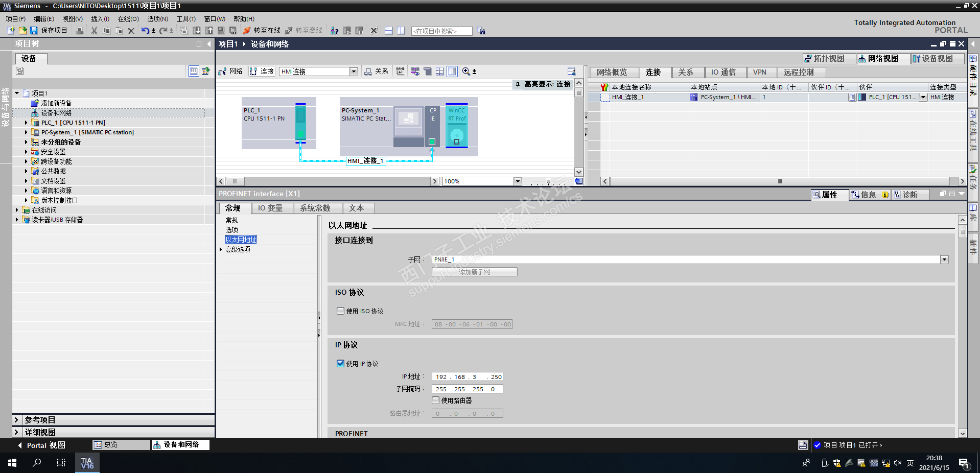The image size is (980, 473).
Task: Click the 转至在线 go online button
Action: (x=262, y=31)
